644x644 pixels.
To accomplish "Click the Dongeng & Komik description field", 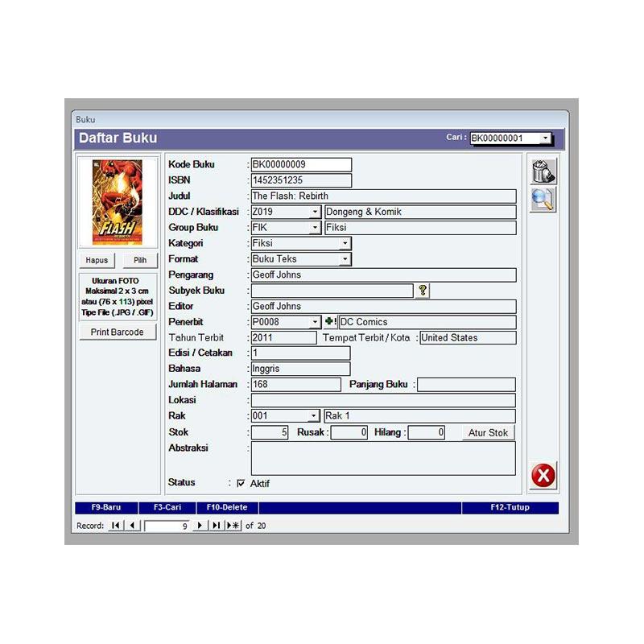I will point(420,212).
